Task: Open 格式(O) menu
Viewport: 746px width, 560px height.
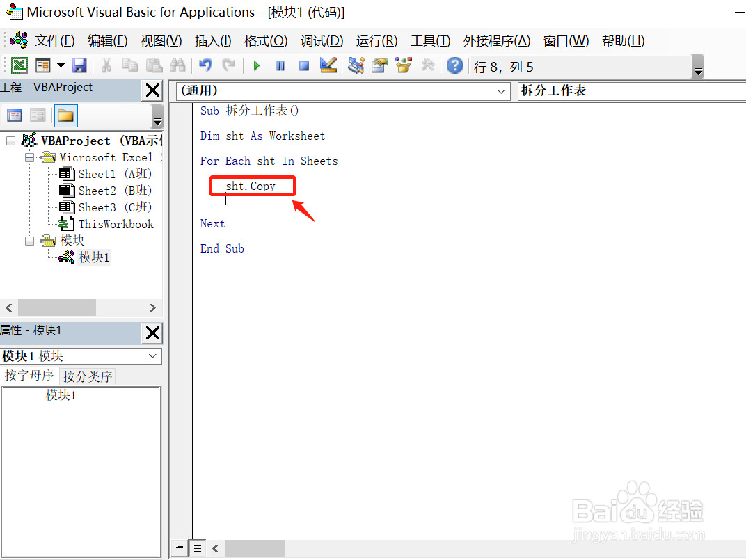Action: pyautogui.click(x=265, y=41)
